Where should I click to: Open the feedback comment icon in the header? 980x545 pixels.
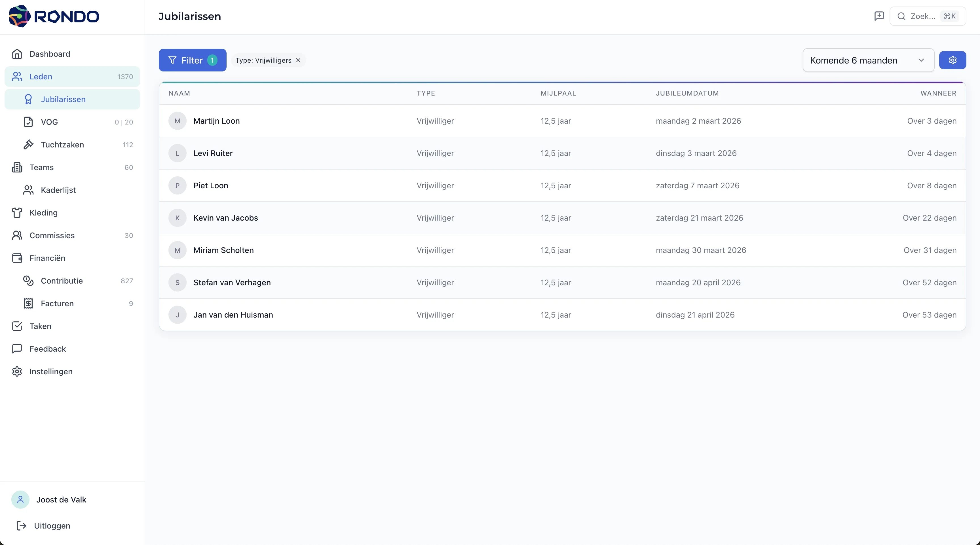point(879,16)
